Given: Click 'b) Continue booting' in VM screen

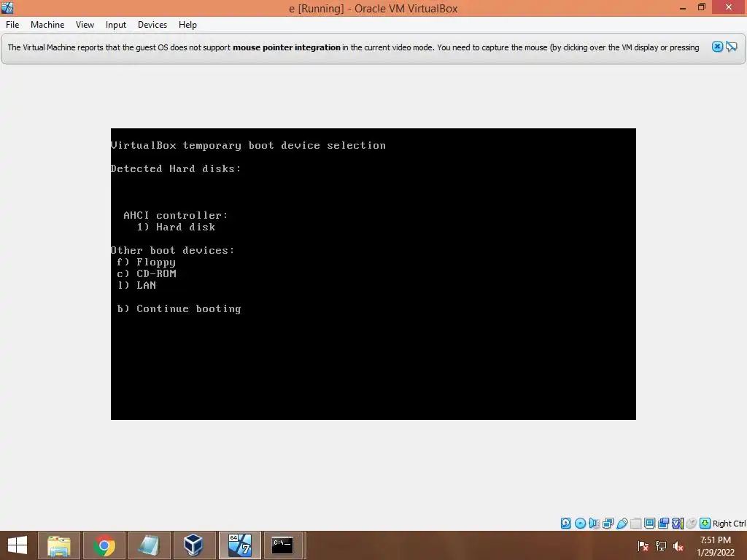Looking at the screenshot, I should coord(179,308).
